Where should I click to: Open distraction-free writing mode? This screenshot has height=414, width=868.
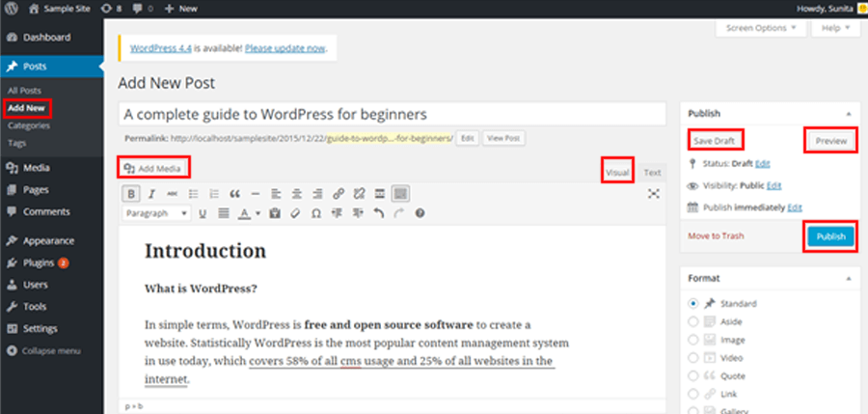coord(654,194)
